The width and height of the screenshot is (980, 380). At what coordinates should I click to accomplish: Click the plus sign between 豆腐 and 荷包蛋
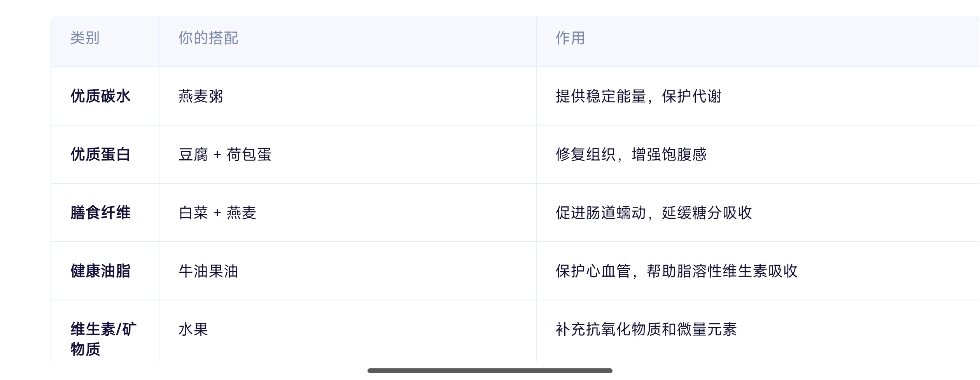217,155
